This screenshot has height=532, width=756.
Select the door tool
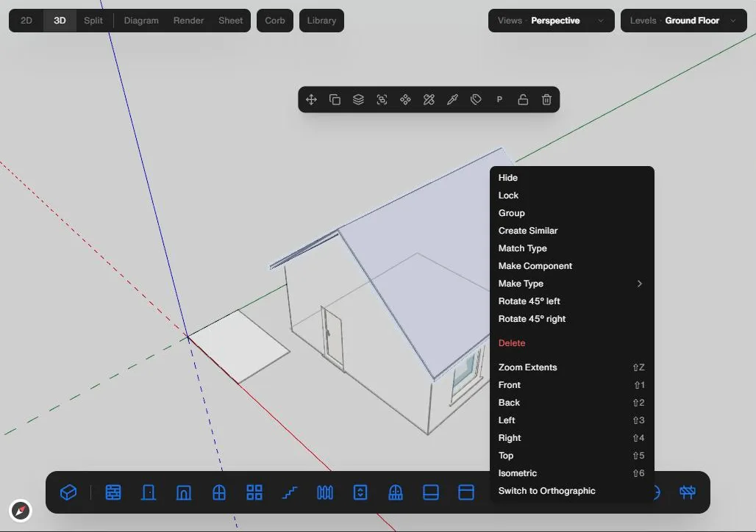click(149, 492)
